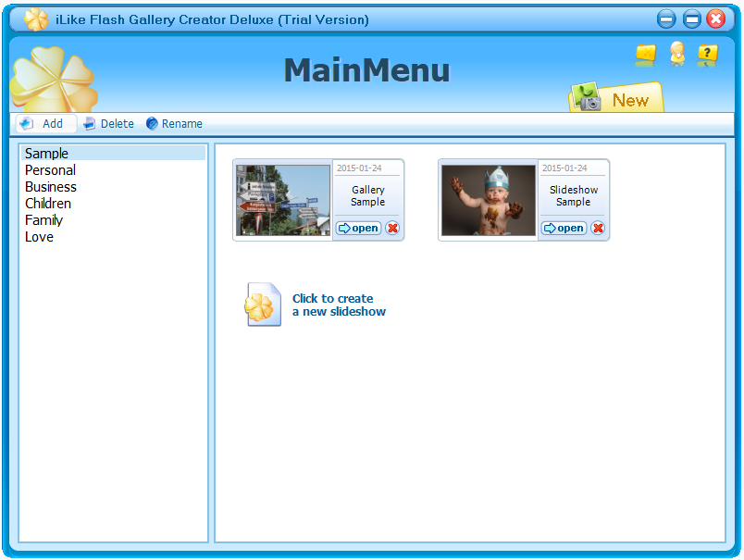The image size is (744, 560).
Task: Open the Gallery Sample project
Action: pyautogui.click(x=358, y=228)
